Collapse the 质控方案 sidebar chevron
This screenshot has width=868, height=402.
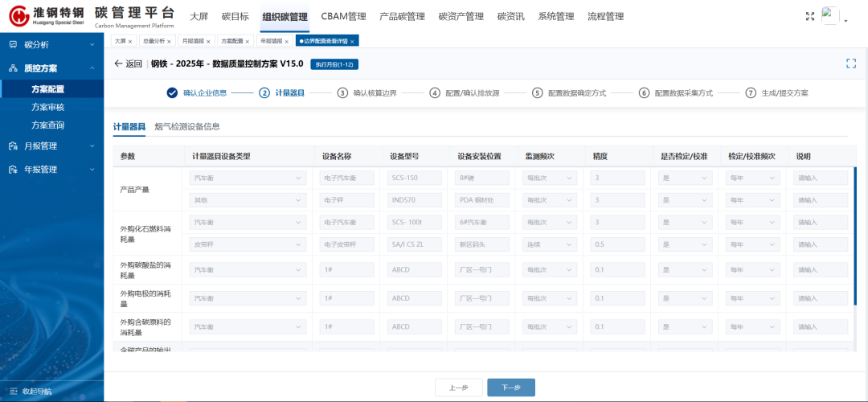pyautogui.click(x=92, y=68)
